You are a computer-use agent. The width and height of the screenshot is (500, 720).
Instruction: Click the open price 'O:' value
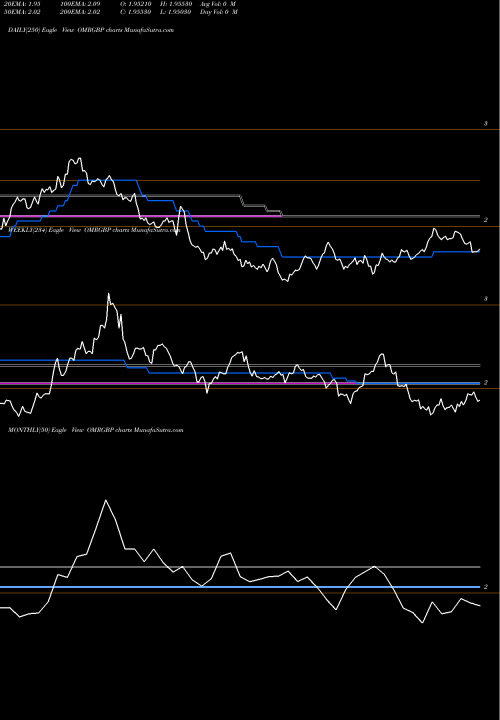(x=136, y=4)
